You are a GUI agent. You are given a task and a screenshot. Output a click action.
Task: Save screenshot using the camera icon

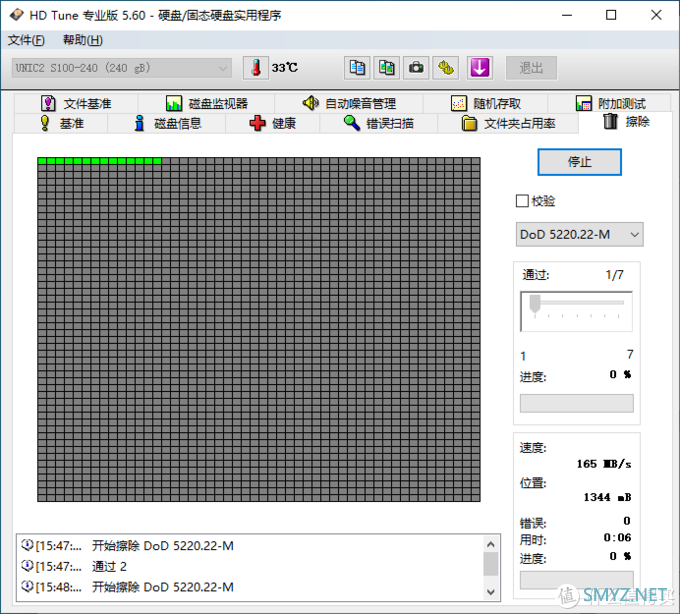coord(416,68)
